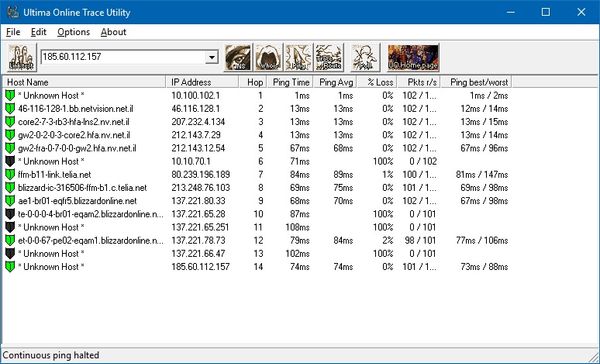
Task: Select host gw2-0-2-0-3-core2.hfa.nv.net.il
Action: [74, 135]
